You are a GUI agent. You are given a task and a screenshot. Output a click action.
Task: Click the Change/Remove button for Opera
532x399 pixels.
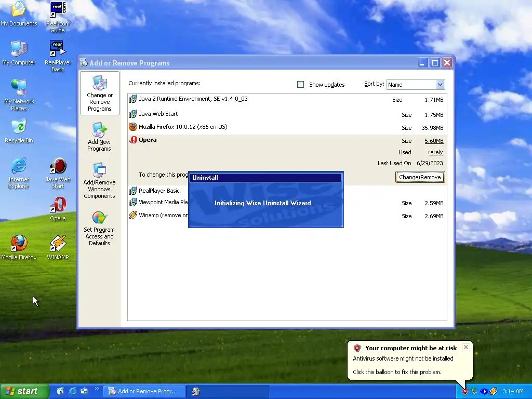[x=420, y=177]
